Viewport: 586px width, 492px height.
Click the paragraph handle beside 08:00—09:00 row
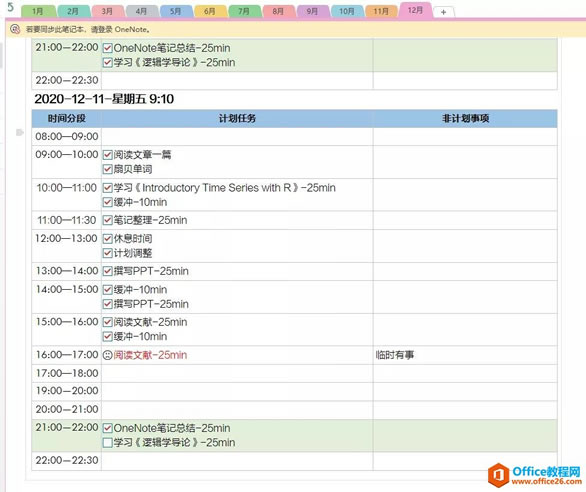point(20,132)
